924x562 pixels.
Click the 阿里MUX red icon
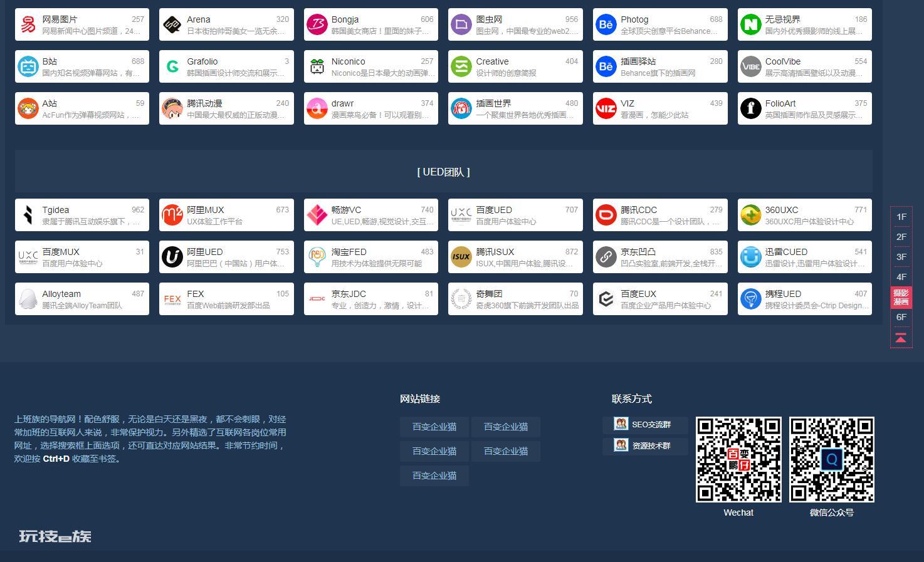click(172, 215)
